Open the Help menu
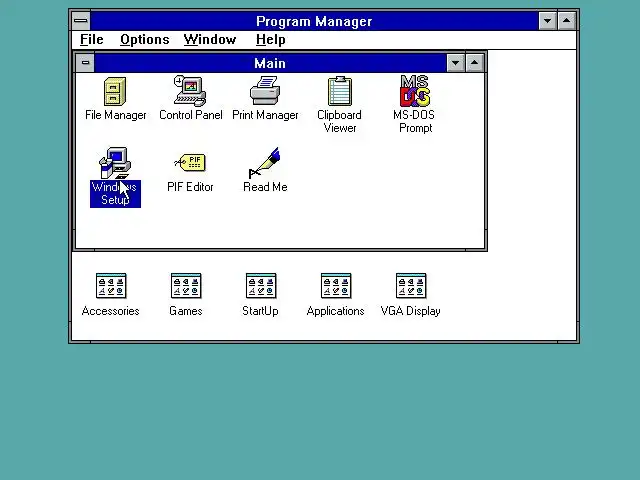 click(x=271, y=40)
